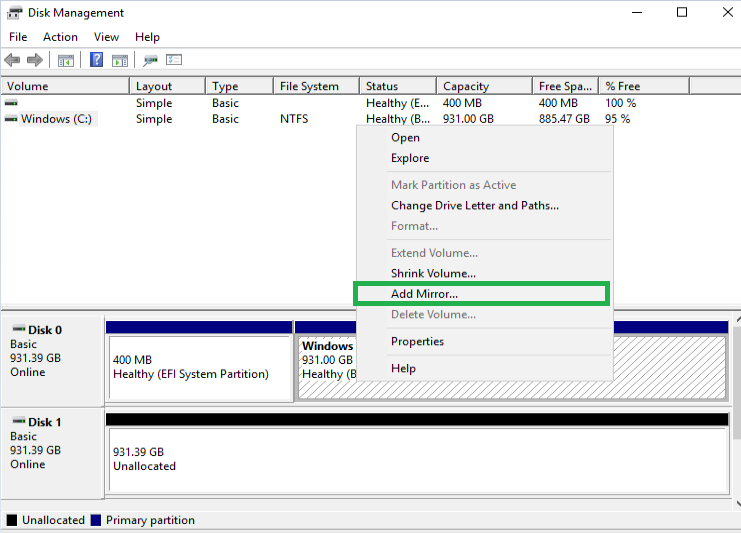Click the Show/Hide Console Tree icon
The width and height of the screenshot is (741, 533).
coord(66,60)
